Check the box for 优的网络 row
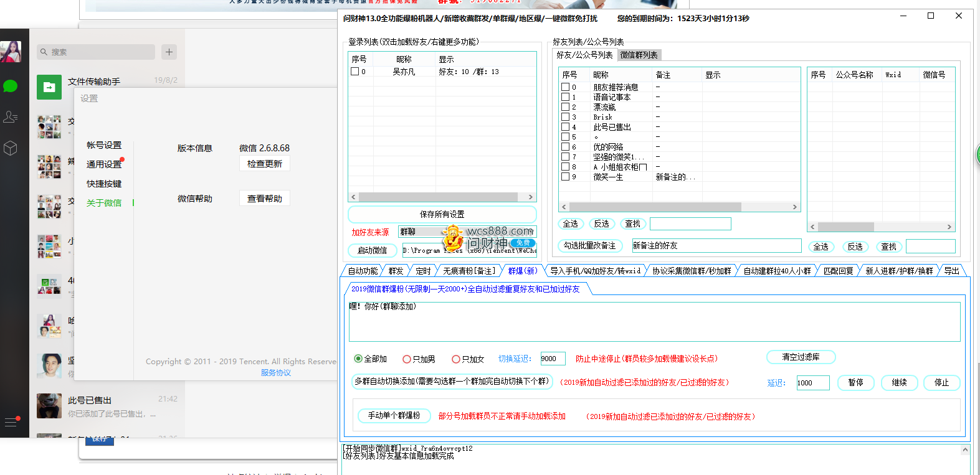This screenshot has width=980, height=475. point(565,147)
